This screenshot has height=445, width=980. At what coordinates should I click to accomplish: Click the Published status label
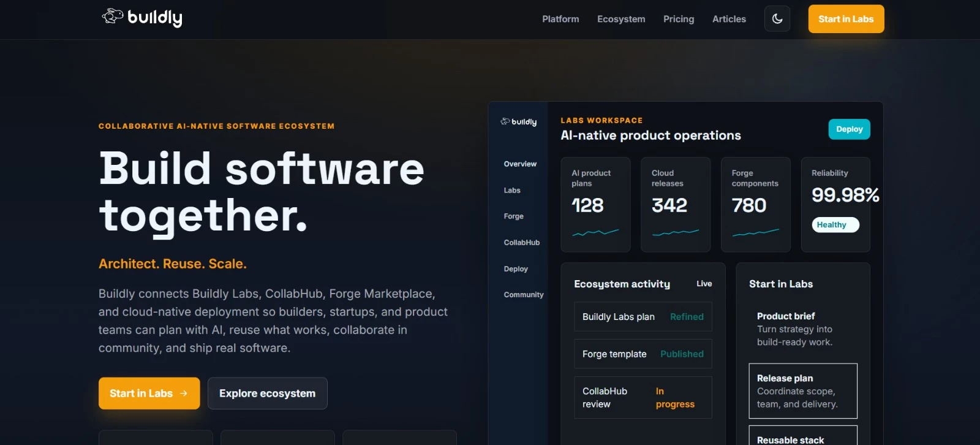pos(682,354)
